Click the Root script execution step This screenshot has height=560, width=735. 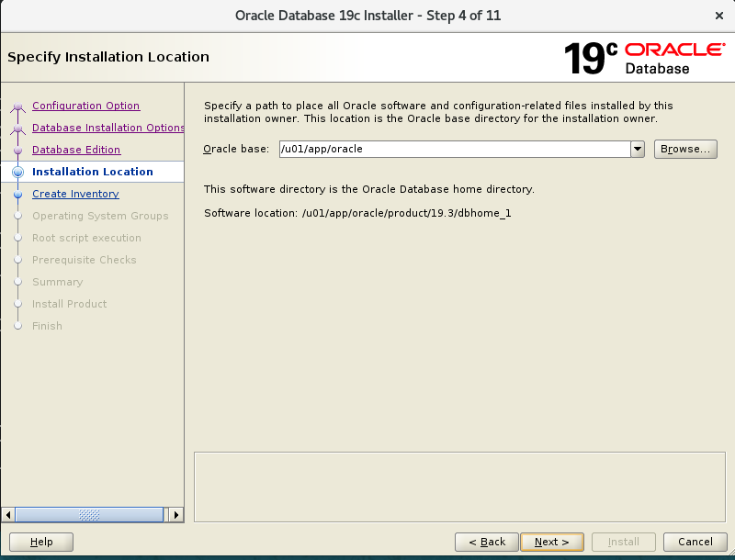pyautogui.click(x=86, y=238)
